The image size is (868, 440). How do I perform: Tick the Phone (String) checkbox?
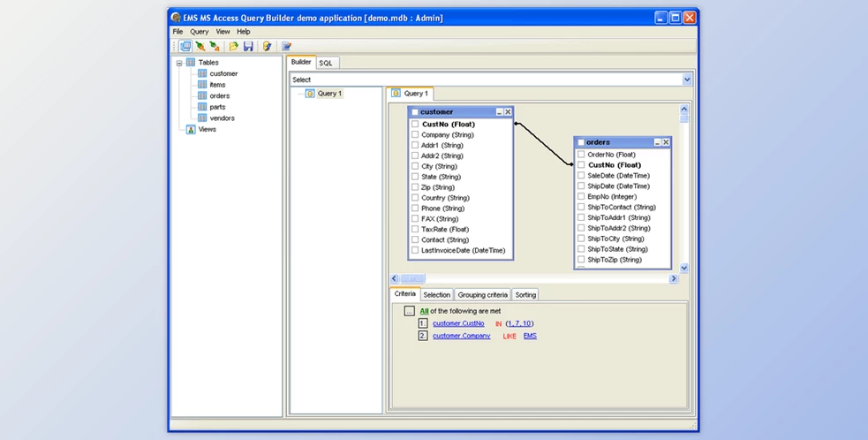[x=415, y=209]
